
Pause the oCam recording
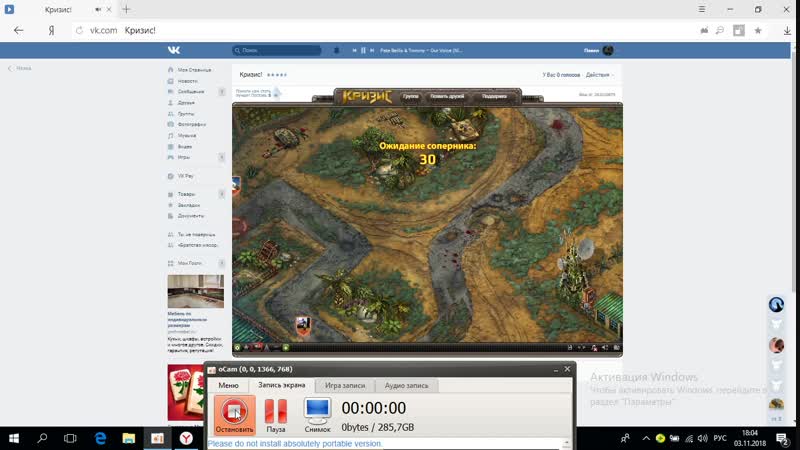point(276,415)
